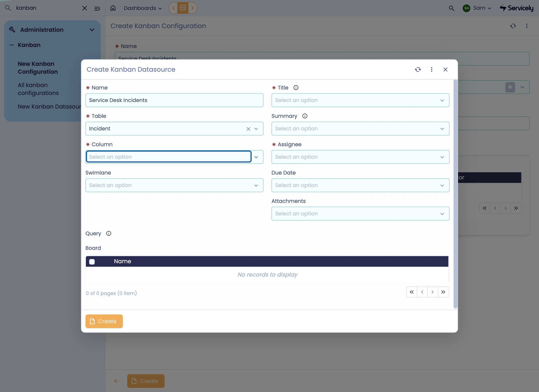This screenshot has height=392, width=539.
Task: Open the Assignee dropdown
Action: (360, 157)
